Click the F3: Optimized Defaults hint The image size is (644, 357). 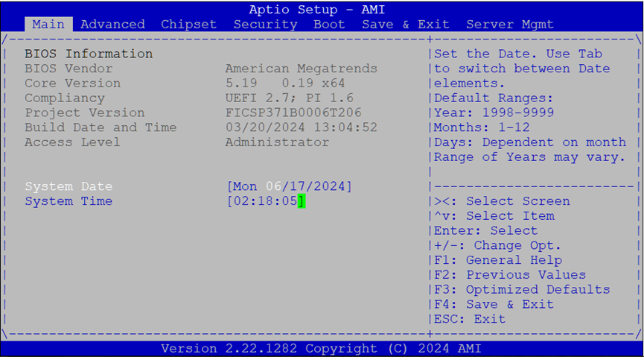click(x=522, y=289)
